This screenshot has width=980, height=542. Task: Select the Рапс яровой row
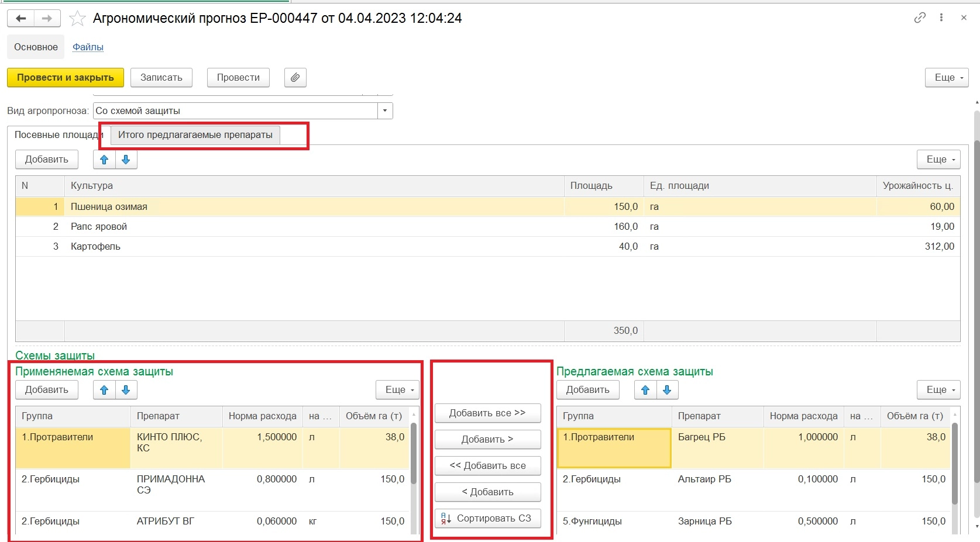98,227
